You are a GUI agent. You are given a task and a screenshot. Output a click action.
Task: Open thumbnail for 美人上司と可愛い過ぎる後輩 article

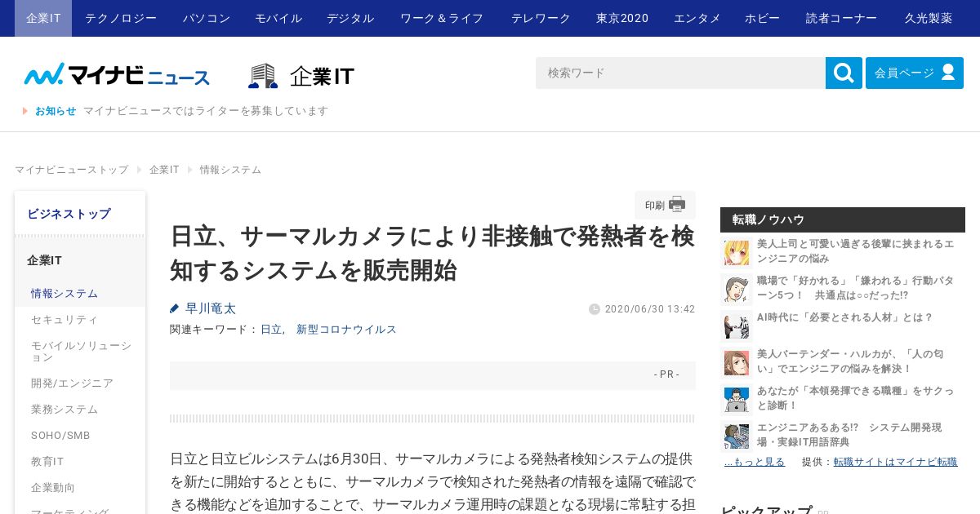[737, 252]
